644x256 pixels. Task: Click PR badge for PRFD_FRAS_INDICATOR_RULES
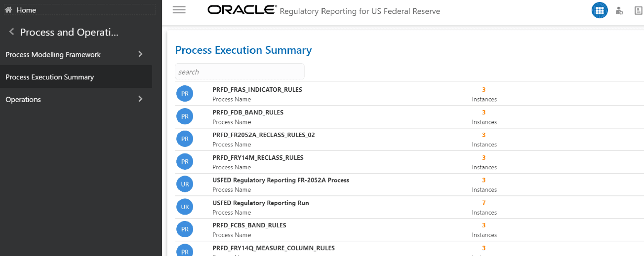click(x=185, y=94)
